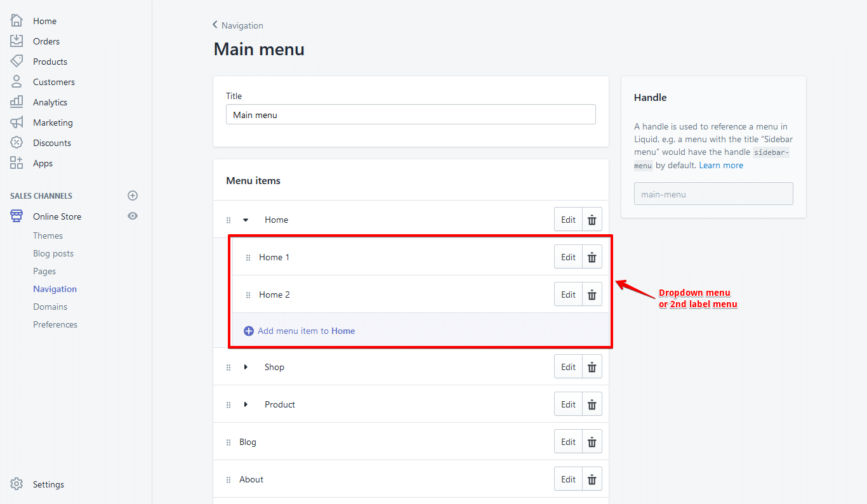Image resolution: width=867 pixels, height=504 pixels.
Task: Open Customers from the sidebar icon
Action: [x=17, y=81]
